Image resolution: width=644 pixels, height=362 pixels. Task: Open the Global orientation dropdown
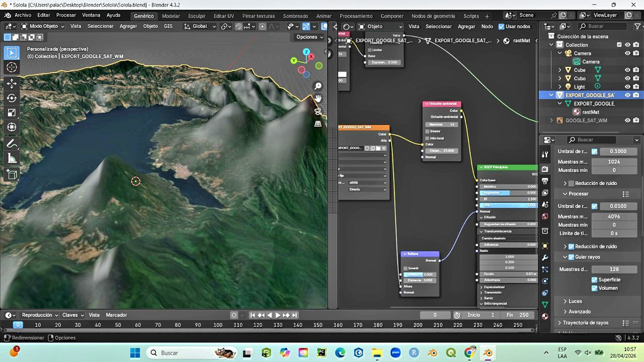pos(199,26)
